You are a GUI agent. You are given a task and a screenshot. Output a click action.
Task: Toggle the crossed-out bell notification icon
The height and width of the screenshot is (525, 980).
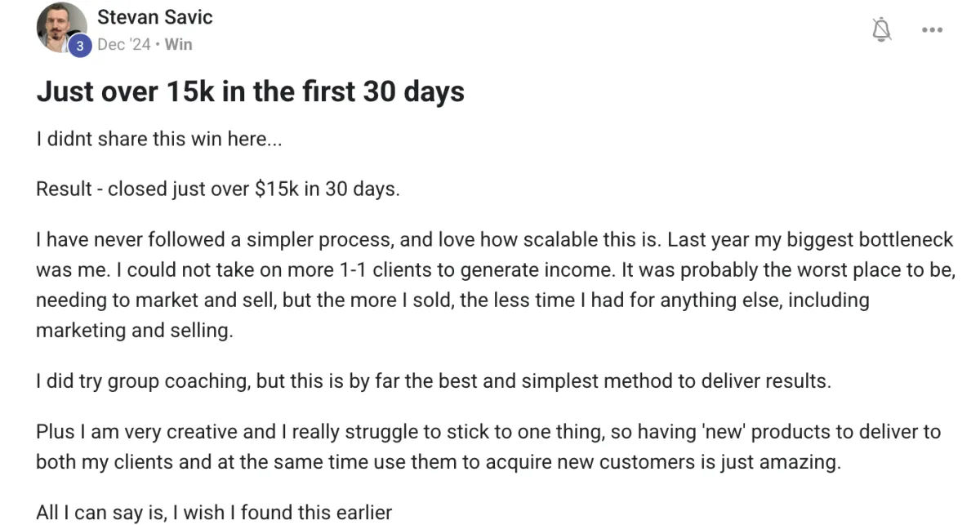(x=882, y=30)
